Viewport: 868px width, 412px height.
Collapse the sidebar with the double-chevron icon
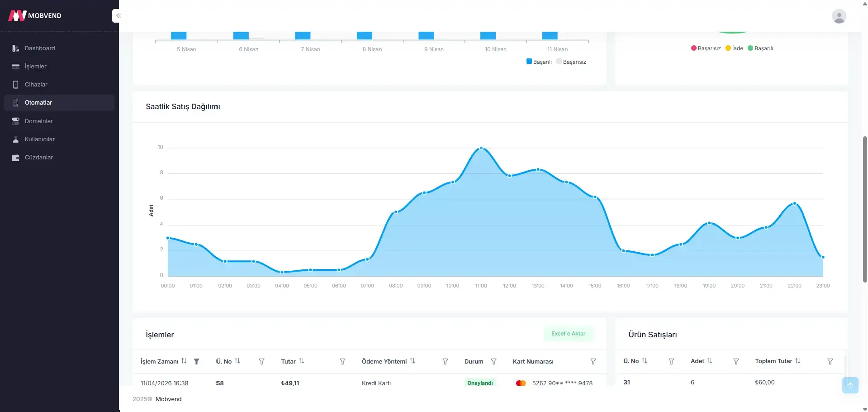118,16
